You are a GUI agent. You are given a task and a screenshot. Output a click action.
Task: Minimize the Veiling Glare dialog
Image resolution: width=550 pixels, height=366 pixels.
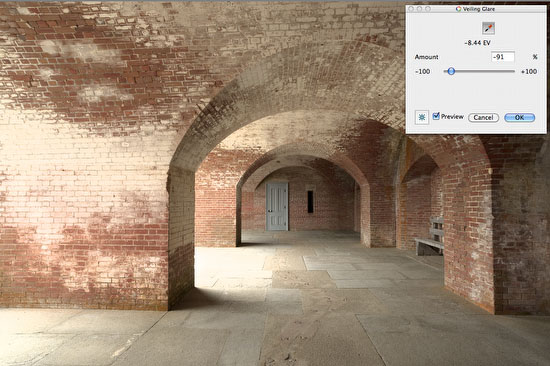(420, 9)
